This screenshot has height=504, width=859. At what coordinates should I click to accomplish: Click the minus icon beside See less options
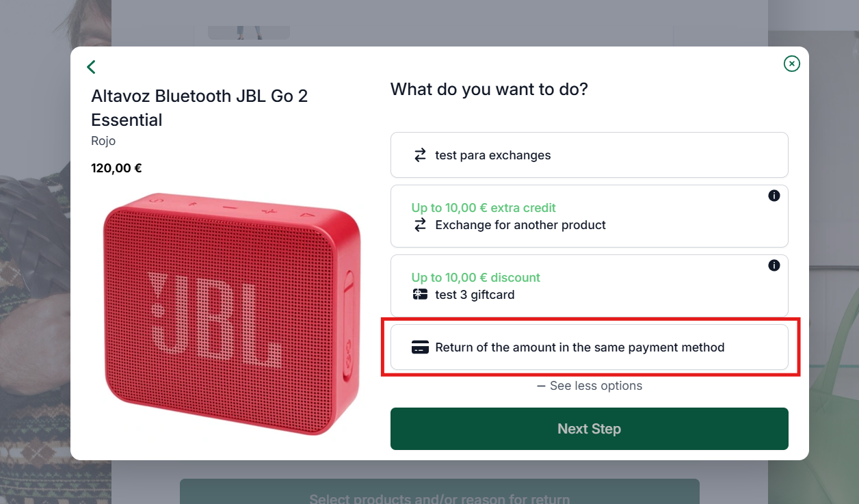[541, 386]
